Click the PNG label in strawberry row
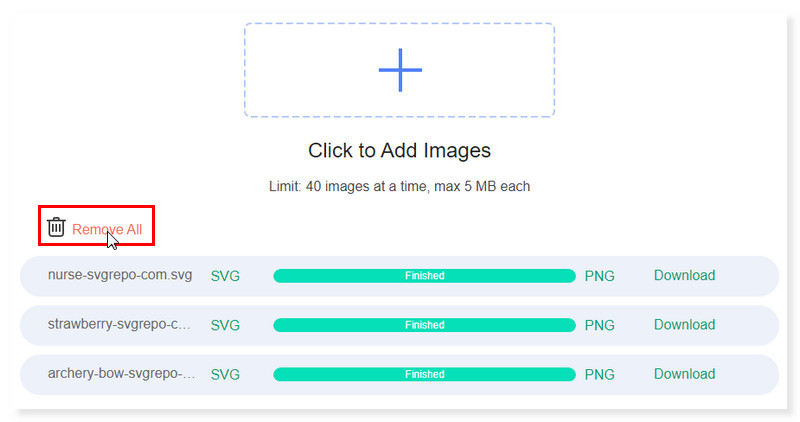The height and width of the screenshot is (422, 800). [599, 325]
